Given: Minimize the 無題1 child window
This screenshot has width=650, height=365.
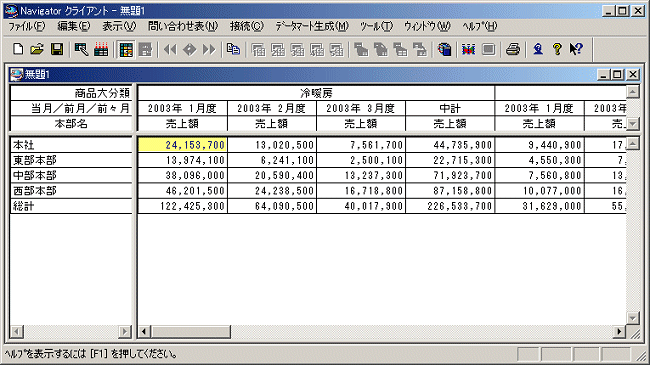Looking at the screenshot, I should (x=604, y=75).
